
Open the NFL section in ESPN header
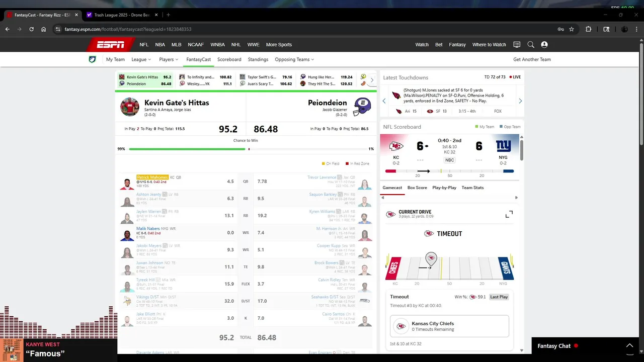(x=144, y=45)
